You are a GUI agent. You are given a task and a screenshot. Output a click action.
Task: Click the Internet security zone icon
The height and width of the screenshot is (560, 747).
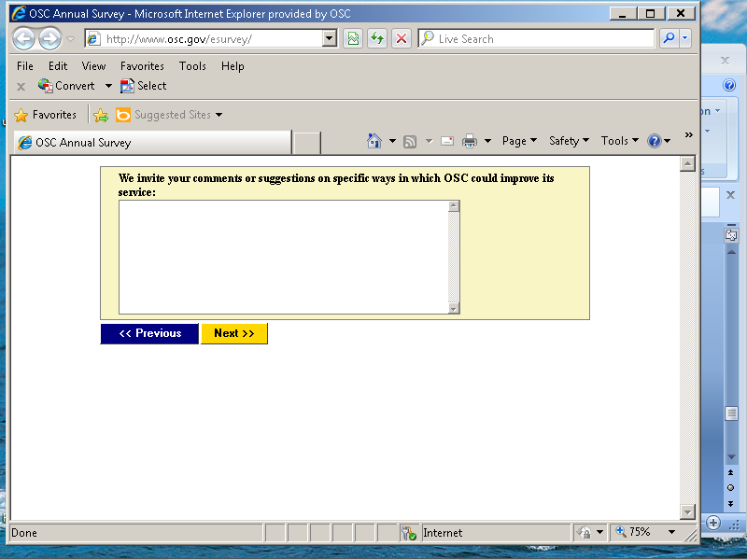point(408,532)
